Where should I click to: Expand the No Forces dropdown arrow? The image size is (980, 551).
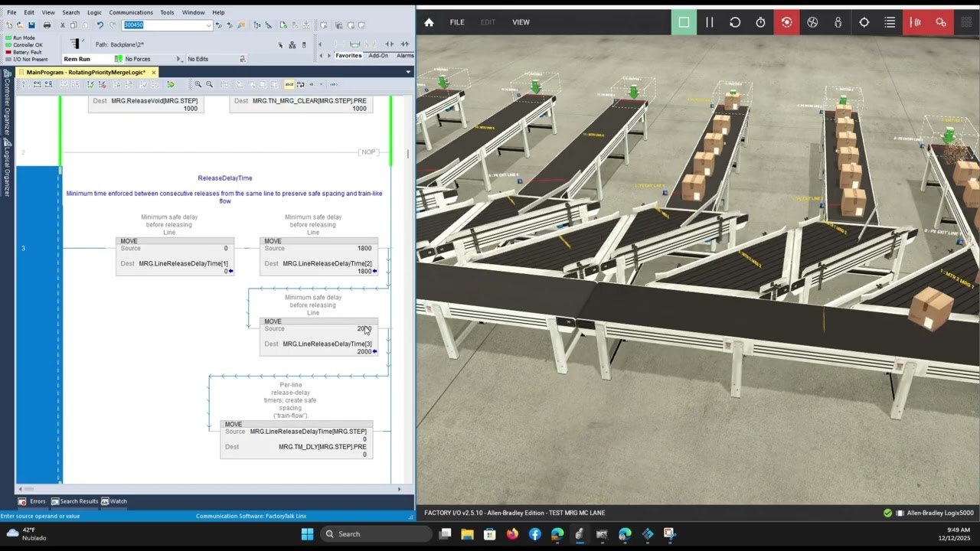coord(179,59)
